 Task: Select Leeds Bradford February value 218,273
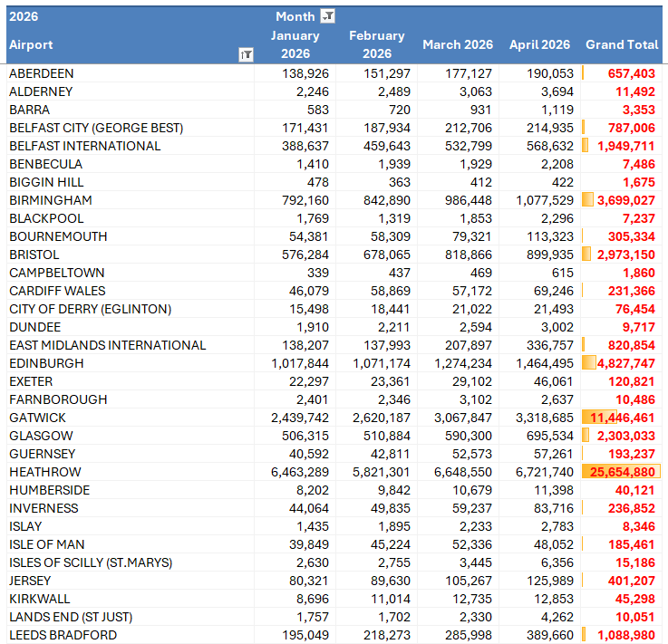[387, 635]
